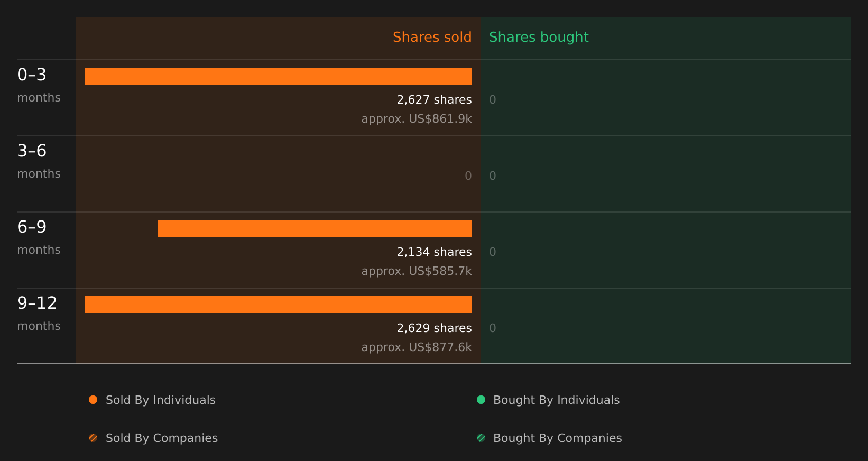The image size is (868, 461).
Task: Click the 3–6 months row label
Action: pyautogui.click(x=39, y=161)
